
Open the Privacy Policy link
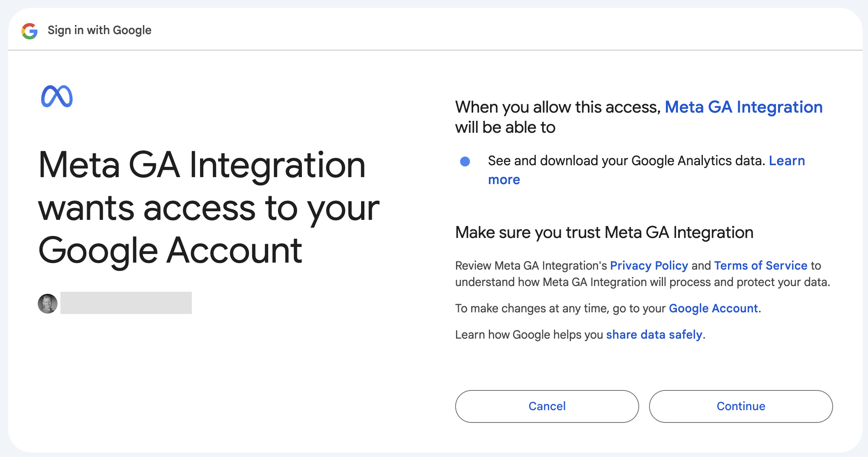(x=649, y=265)
